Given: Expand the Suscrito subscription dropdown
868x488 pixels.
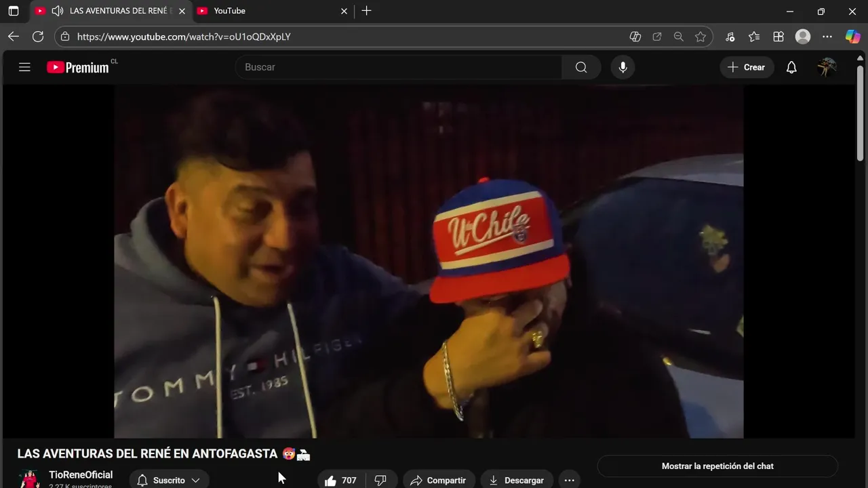Looking at the screenshot, I should pos(169,480).
